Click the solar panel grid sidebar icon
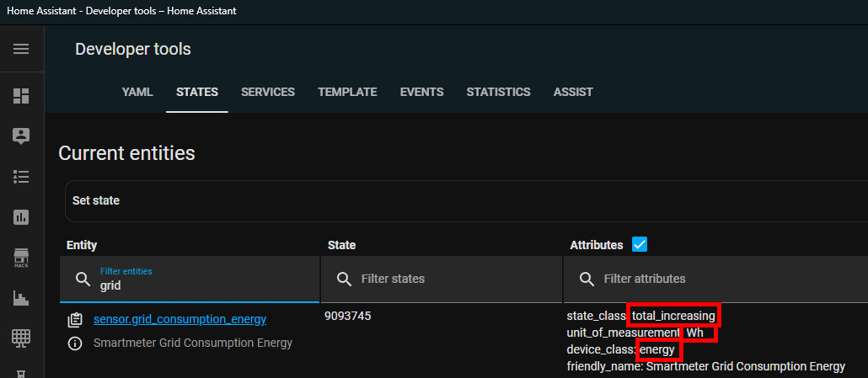868x378 pixels. point(21,338)
